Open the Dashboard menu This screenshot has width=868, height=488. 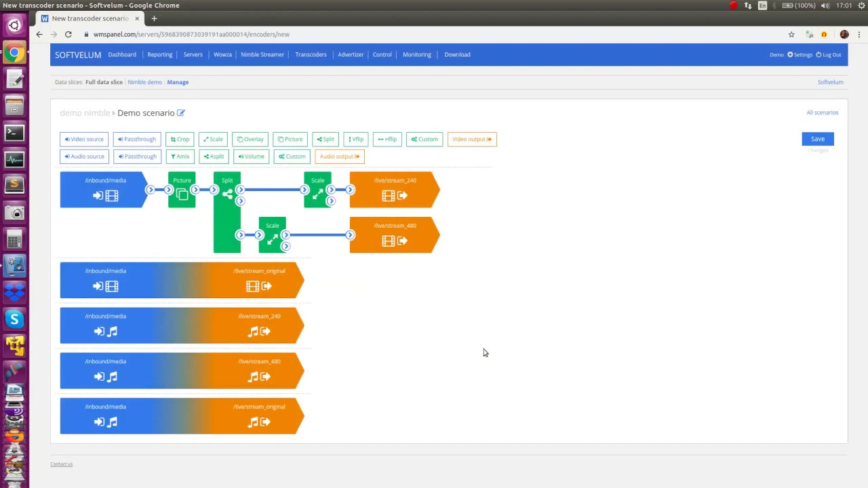[122, 54]
